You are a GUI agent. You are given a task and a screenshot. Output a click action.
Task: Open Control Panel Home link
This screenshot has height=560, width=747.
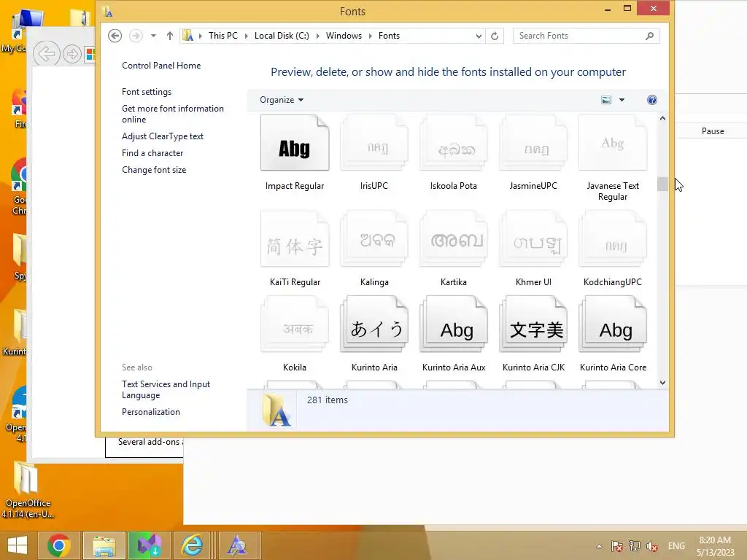coord(161,66)
